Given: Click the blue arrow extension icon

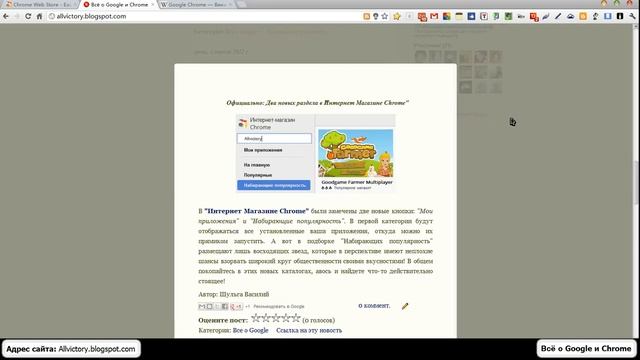Looking at the screenshot, I should 471,16.
